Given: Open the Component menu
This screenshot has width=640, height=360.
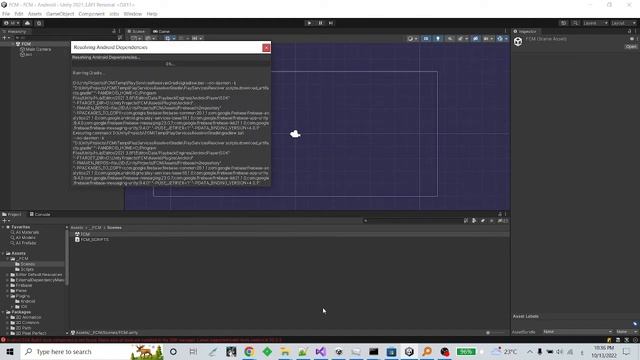Looking at the screenshot, I should tap(91, 14).
